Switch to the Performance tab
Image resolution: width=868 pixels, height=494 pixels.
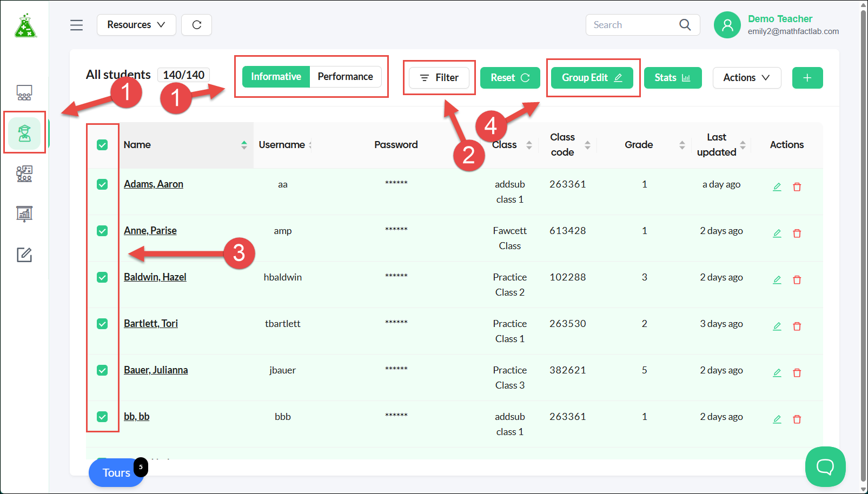[x=345, y=77]
